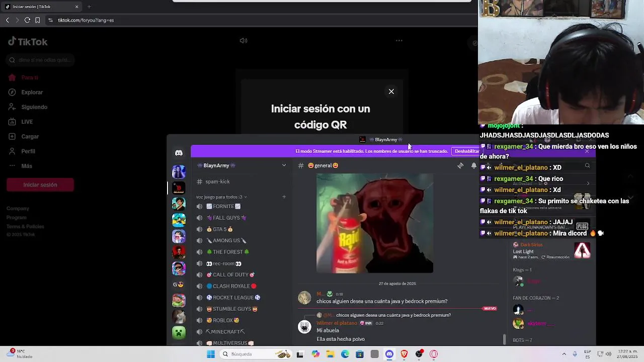Open threads icon in general channel header
The width and height of the screenshot is (644, 362).
(460, 165)
